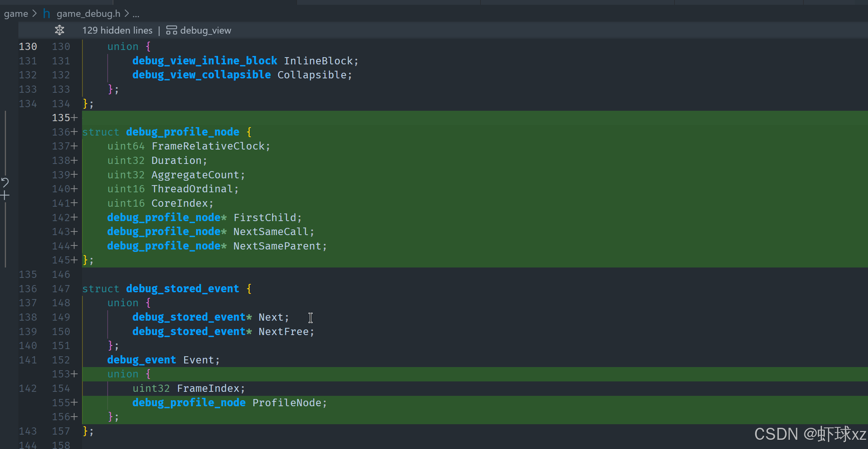Click the blue 'h' header file icon
Image resolution: width=868 pixels, height=449 pixels.
[x=46, y=14]
